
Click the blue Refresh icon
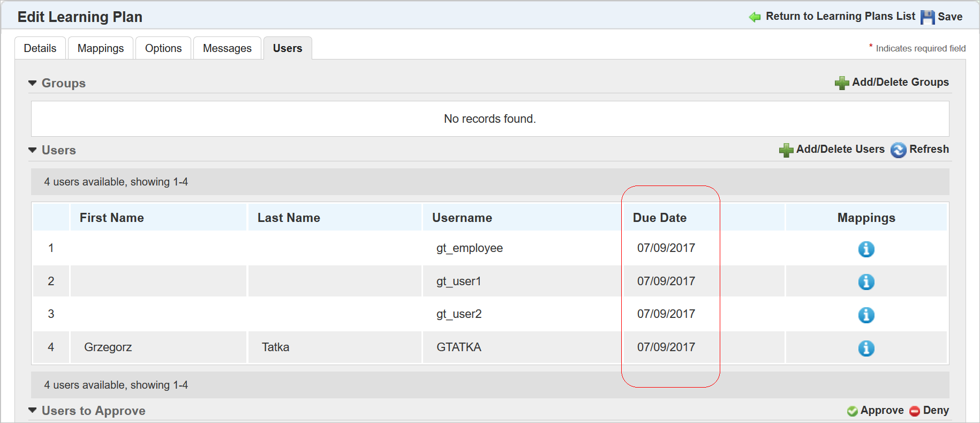click(898, 150)
